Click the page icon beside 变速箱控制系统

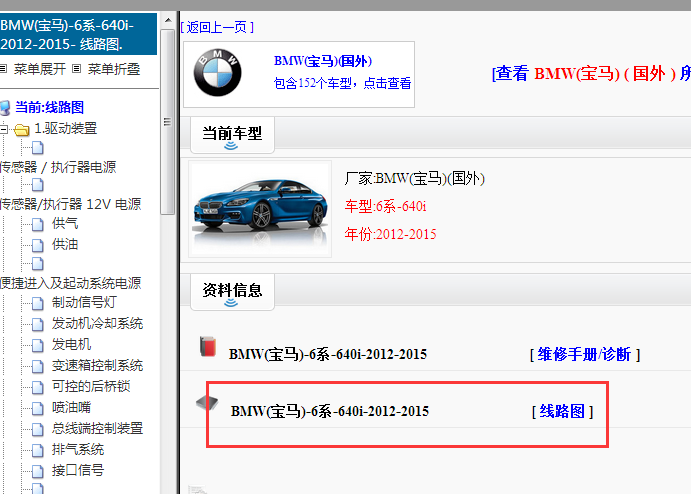point(37,366)
